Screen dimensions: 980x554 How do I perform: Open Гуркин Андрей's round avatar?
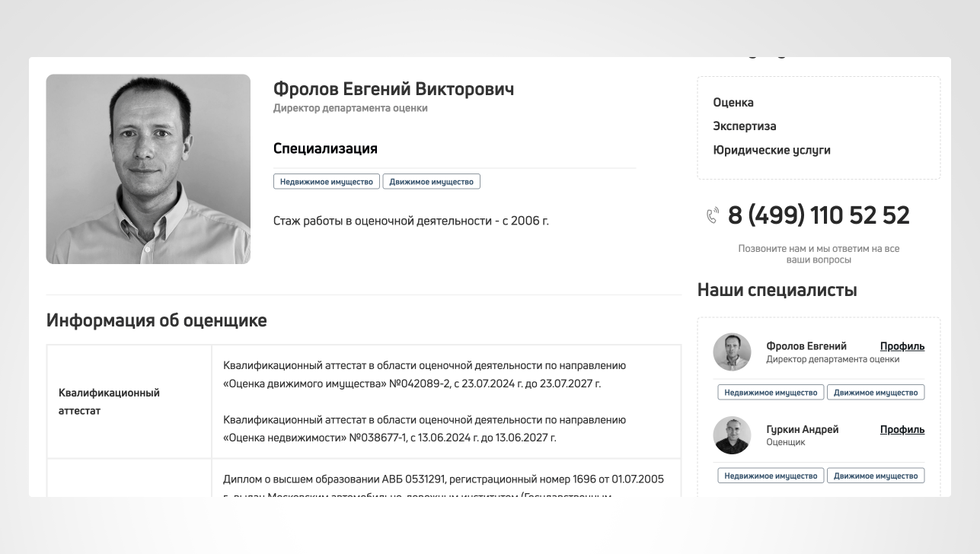(732, 435)
